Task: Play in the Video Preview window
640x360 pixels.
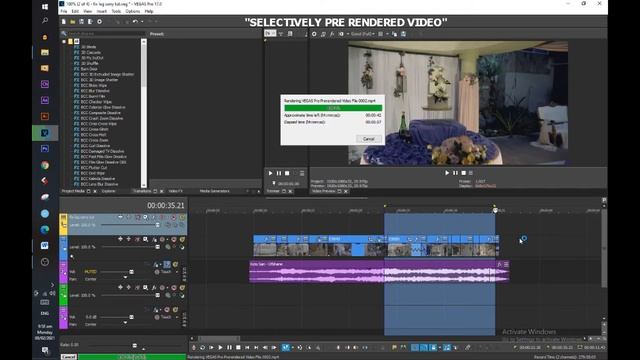Action: click(447, 173)
